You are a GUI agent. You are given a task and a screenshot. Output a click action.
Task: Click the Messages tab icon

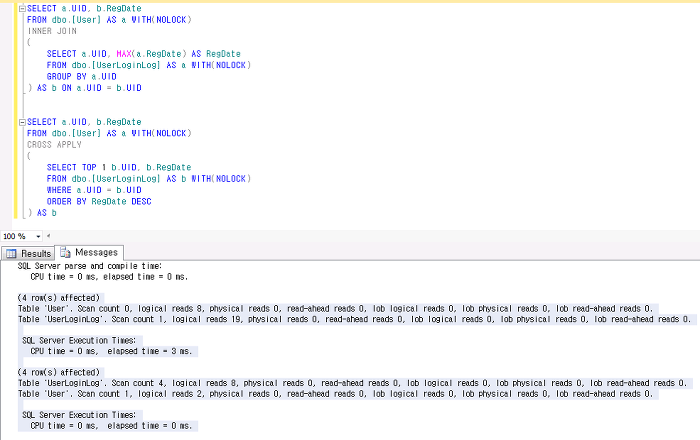coord(65,253)
